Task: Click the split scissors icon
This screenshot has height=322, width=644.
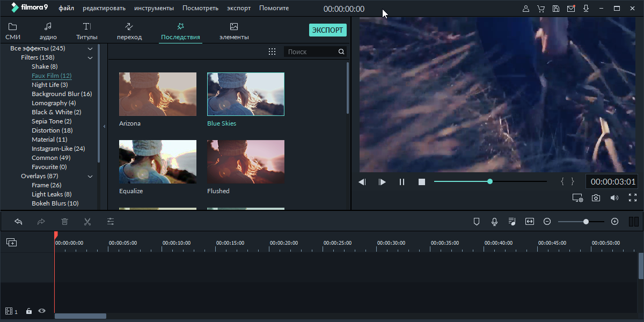Action: [x=87, y=222]
